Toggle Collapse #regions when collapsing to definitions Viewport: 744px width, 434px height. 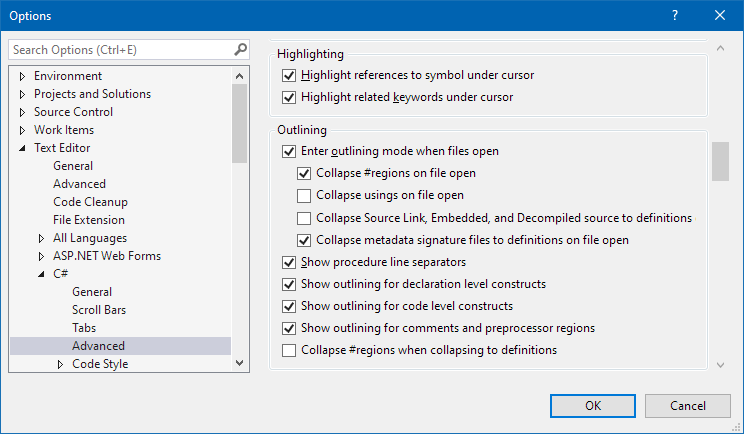click(x=290, y=350)
